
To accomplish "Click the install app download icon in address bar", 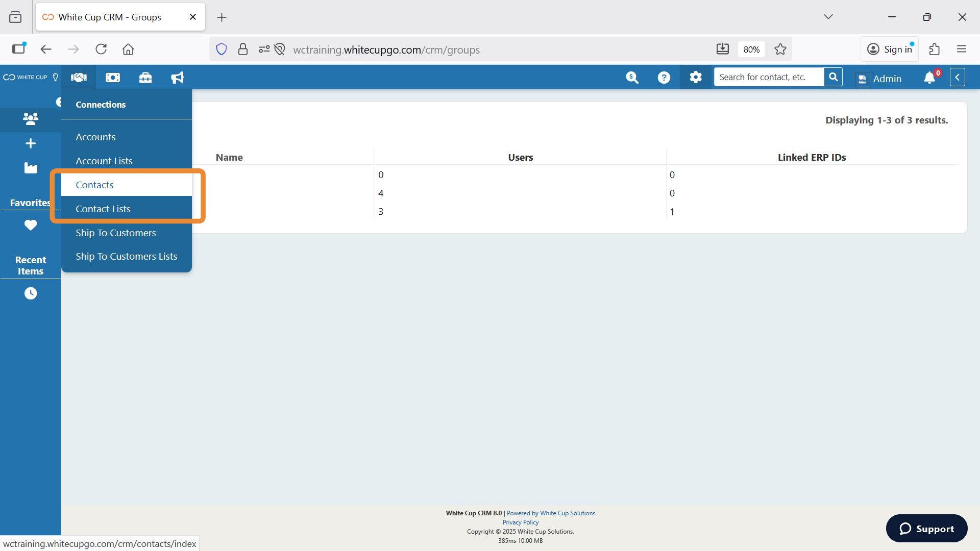I will tap(722, 49).
